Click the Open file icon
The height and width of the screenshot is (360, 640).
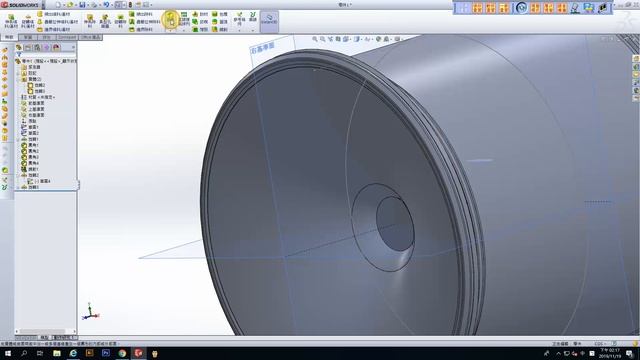click(70, 4)
